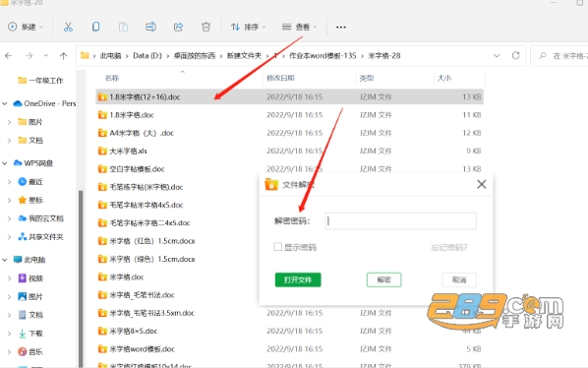
Task: Select file 米字格（绿色）1.5cm.docx
Action: pyautogui.click(x=147, y=259)
